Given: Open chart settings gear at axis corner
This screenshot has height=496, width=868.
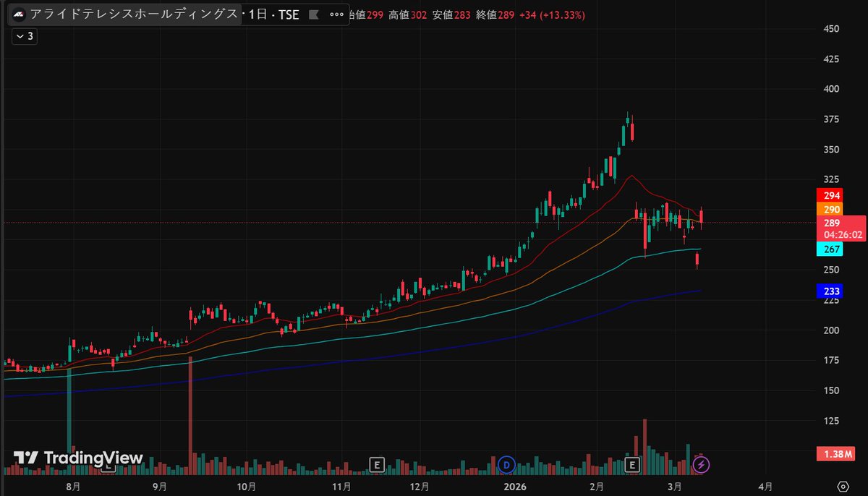Looking at the screenshot, I should (843, 485).
